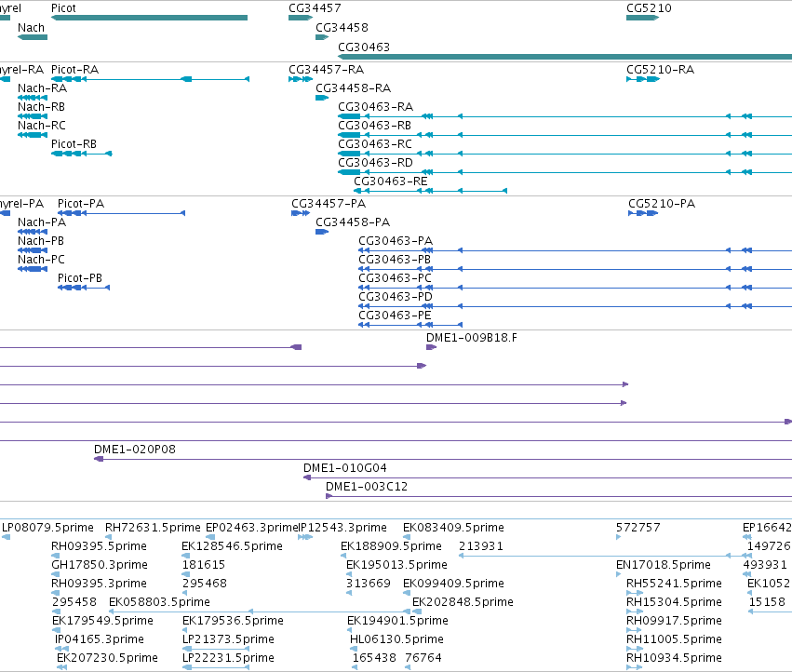Select coding sequence CG30463-PE
792x672 pixels.
pyautogui.click(x=410, y=325)
